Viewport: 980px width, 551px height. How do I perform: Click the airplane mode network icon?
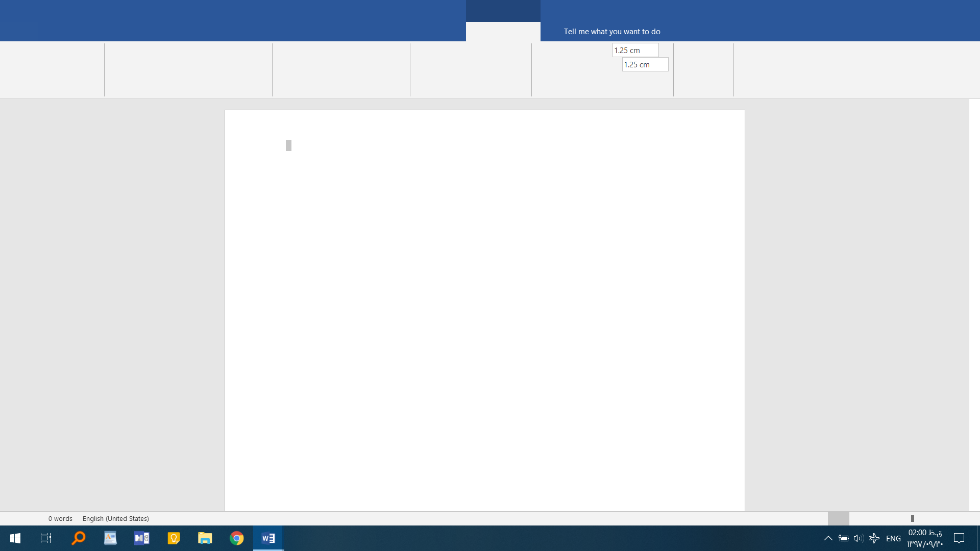pyautogui.click(x=874, y=538)
